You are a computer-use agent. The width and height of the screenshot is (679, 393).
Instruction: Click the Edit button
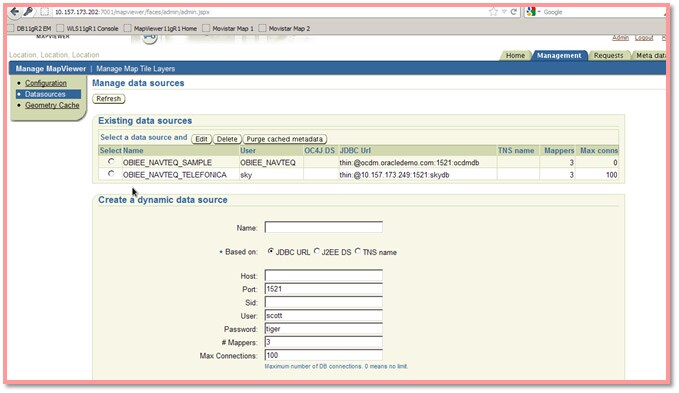[x=201, y=139]
